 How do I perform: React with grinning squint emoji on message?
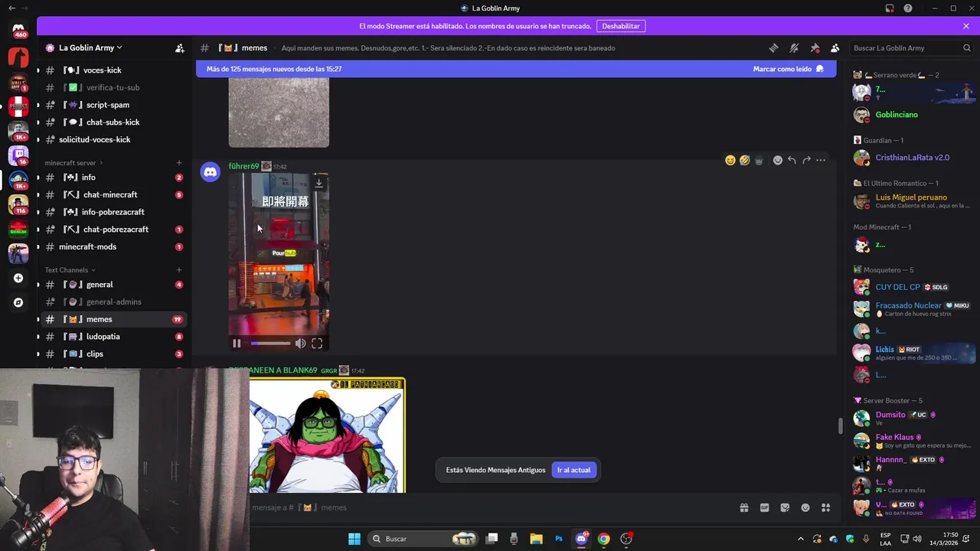[730, 160]
